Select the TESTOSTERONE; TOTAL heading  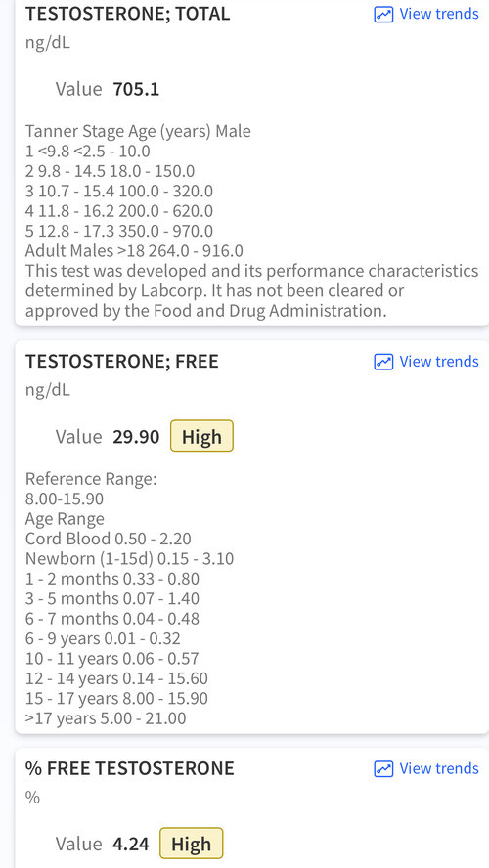click(x=127, y=14)
